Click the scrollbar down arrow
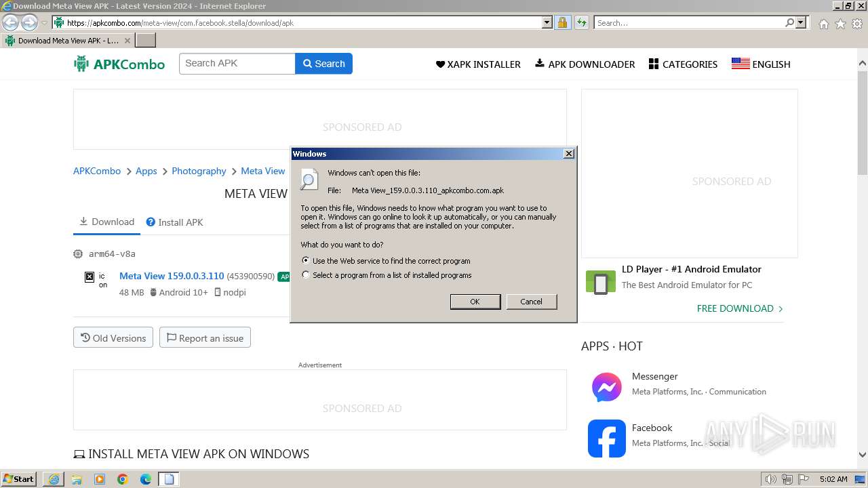868x488 pixels. point(863,455)
